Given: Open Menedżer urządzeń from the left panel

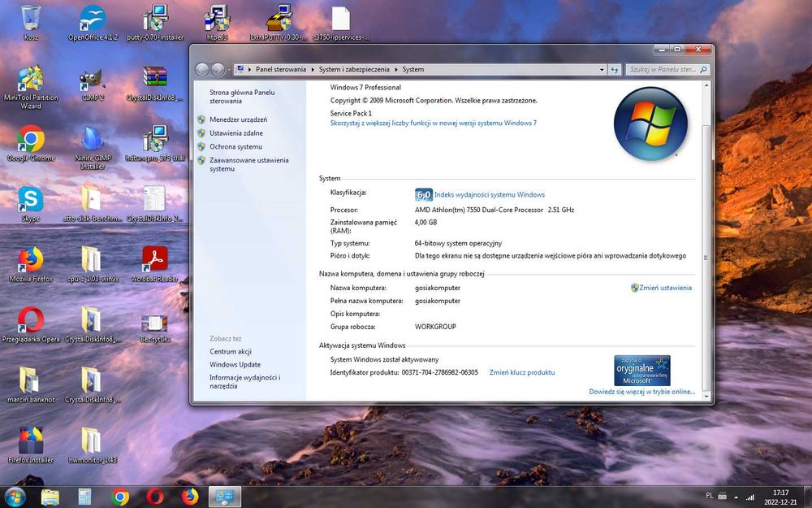Looking at the screenshot, I should tap(238, 119).
